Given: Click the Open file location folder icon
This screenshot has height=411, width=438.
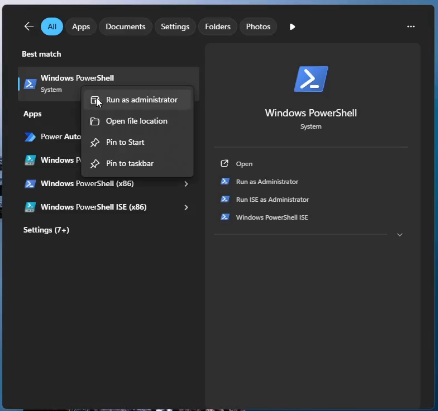Looking at the screenshot, I should pos(95,121).
